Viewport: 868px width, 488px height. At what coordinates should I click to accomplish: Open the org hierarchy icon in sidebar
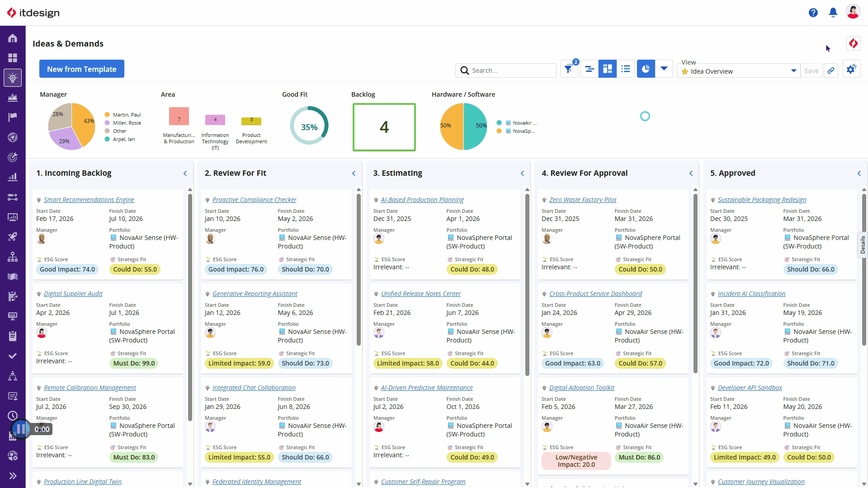[x=13, y=257]
